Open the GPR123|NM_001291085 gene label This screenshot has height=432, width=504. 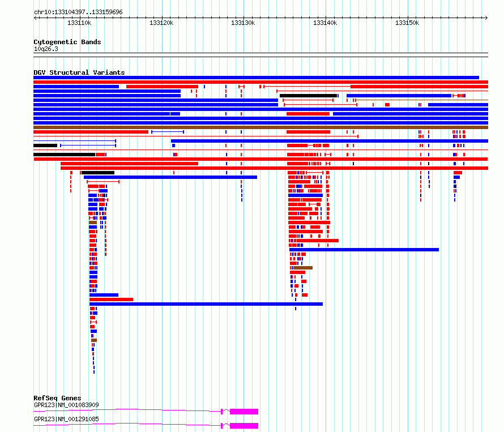pyautogui.click(x=66, y=419)
